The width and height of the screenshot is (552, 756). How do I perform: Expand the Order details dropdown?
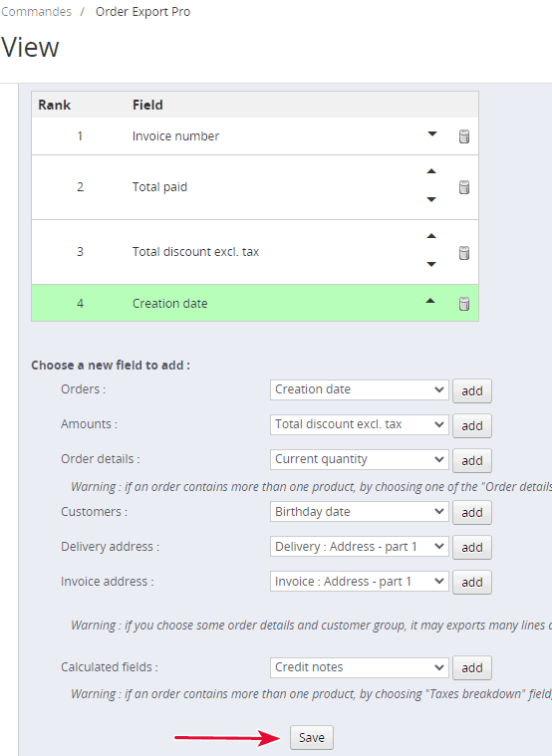[360, 459]
